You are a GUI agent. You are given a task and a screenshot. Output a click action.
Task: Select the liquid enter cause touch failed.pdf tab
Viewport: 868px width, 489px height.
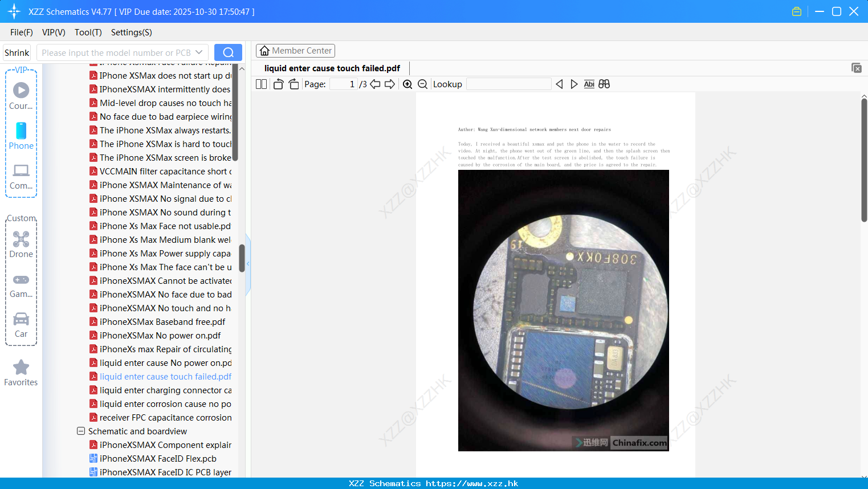tap(332, 68)
